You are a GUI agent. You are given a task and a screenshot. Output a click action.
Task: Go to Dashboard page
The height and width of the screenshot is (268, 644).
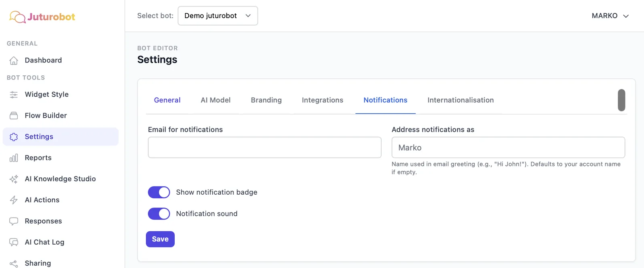60,60
